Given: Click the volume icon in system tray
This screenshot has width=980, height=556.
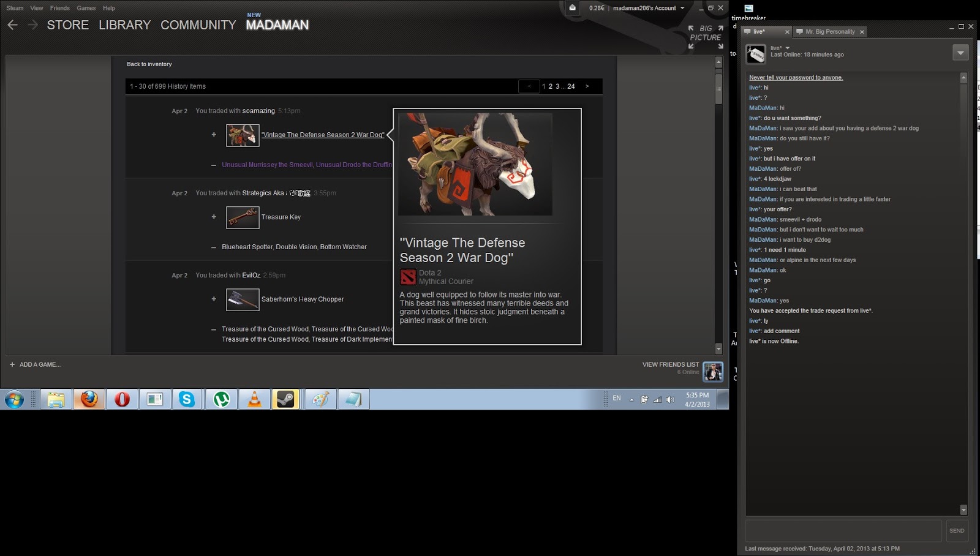Looking at the screenshot, I should (x=670, y=400).
